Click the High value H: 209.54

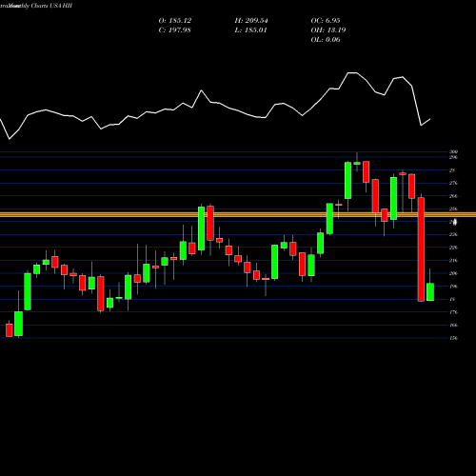[251, 21]
